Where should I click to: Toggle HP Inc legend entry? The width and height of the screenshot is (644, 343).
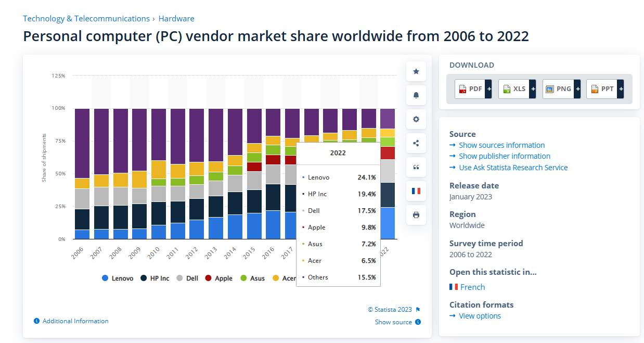click(154, 278)
